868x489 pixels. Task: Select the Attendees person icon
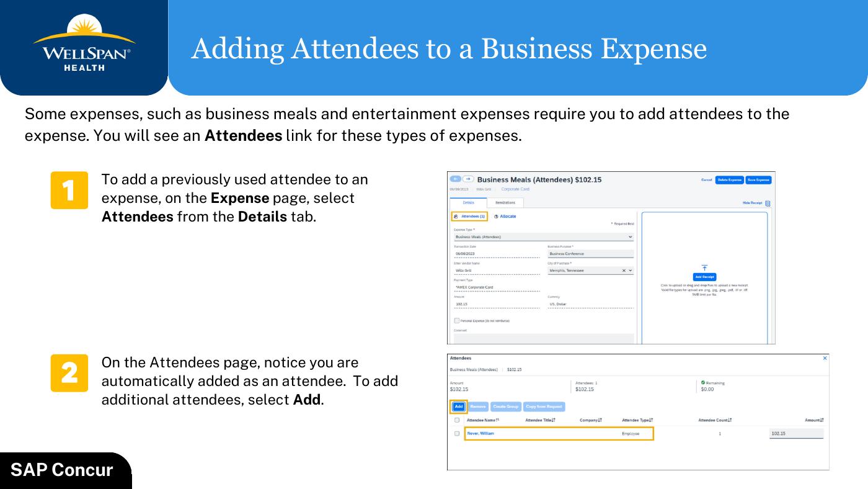pyautogui.click(x=456, y=216)
